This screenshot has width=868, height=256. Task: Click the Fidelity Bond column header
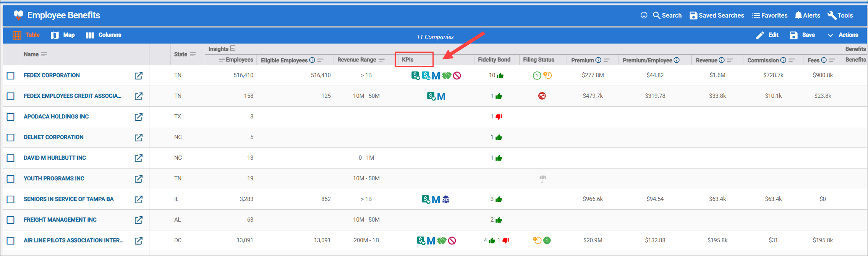click(494, 60)
